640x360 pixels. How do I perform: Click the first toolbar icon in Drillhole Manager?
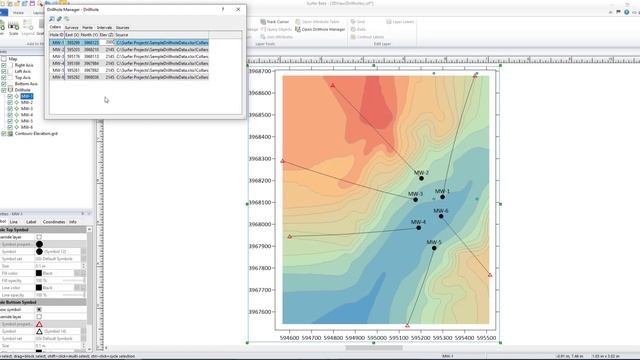pos(52,19)
